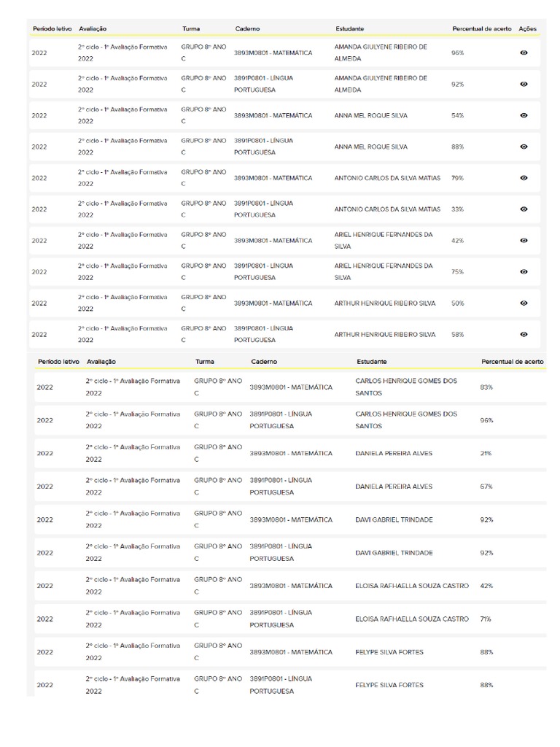560x747 pixels.
Task: View Anna Mel's 54% Matemática result
Action: [x=524, y=115]
